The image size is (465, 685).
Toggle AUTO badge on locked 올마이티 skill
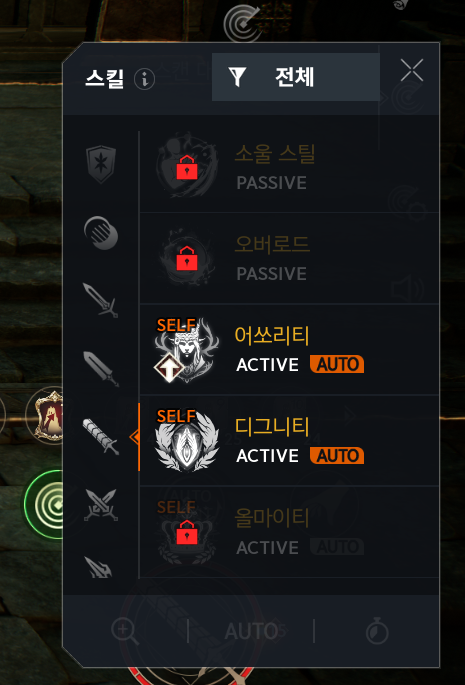337,547
